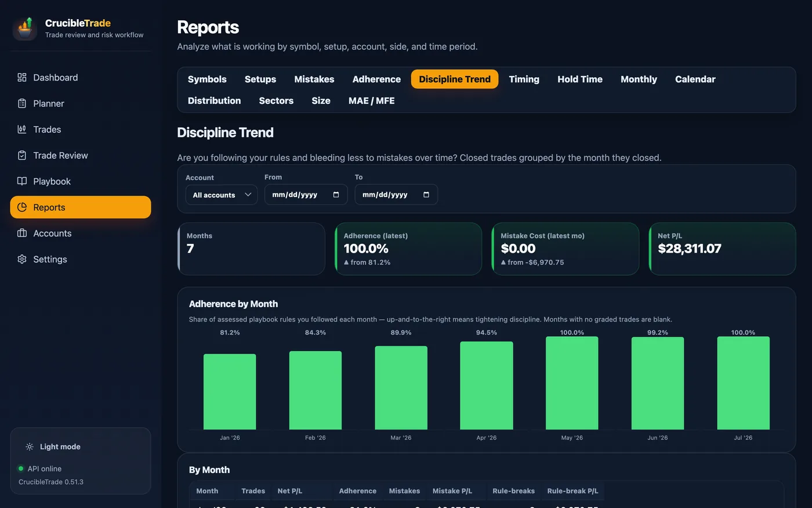Click the Apr '26 adherence bar

(x=487, y=385)
